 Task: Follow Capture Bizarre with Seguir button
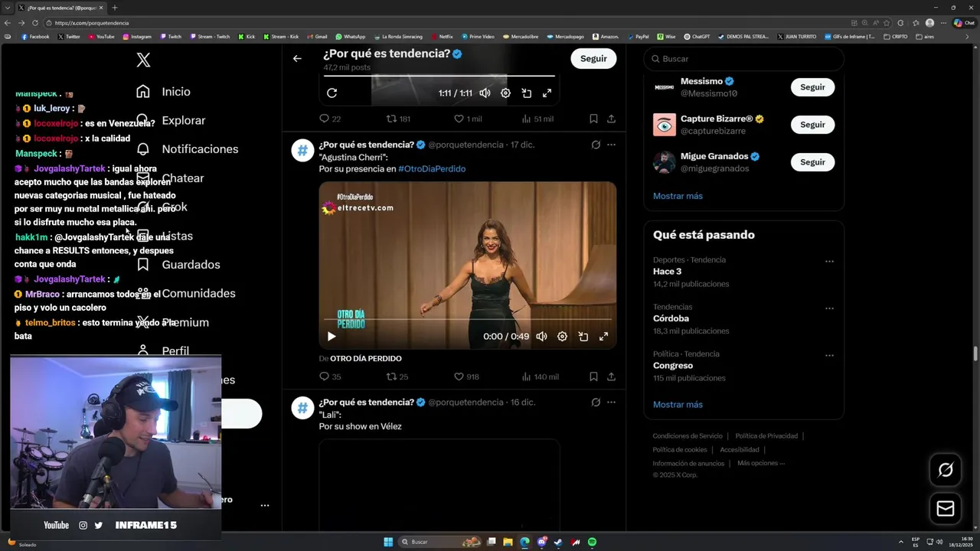pyautogui.click(x=812, y=125)
